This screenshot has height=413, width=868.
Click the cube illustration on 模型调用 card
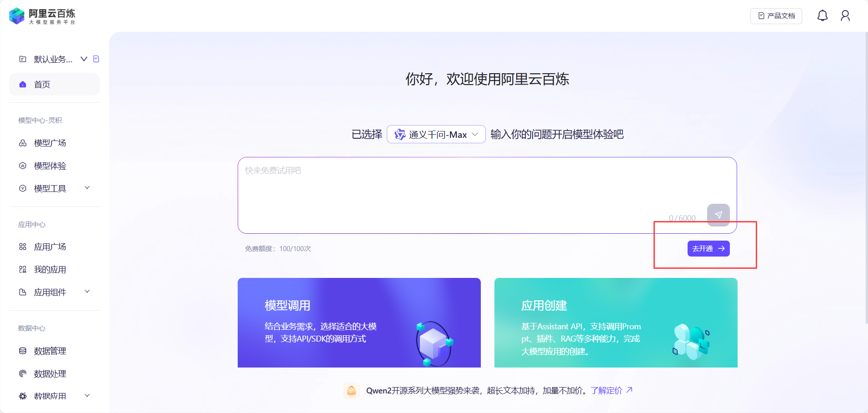435,343
